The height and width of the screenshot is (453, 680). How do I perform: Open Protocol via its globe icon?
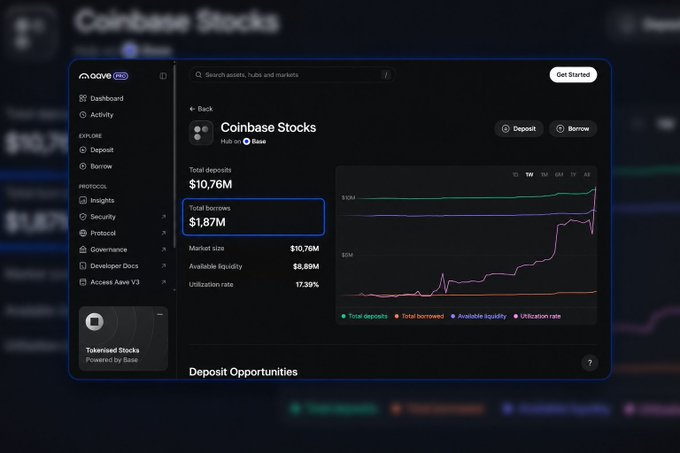[x=83, y=233]
